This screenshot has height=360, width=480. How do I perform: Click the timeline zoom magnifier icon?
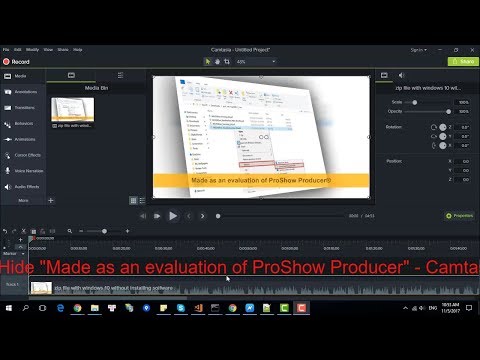[x=70, y=231]
